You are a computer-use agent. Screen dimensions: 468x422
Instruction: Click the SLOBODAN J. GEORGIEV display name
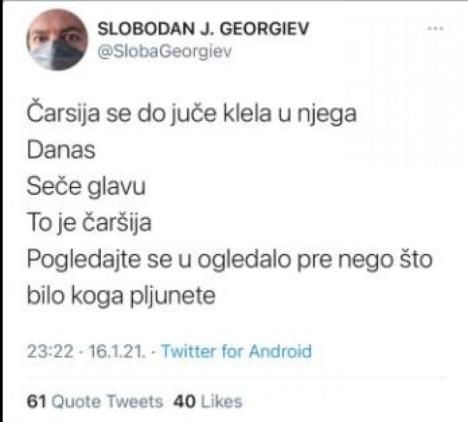coord(203,29)
